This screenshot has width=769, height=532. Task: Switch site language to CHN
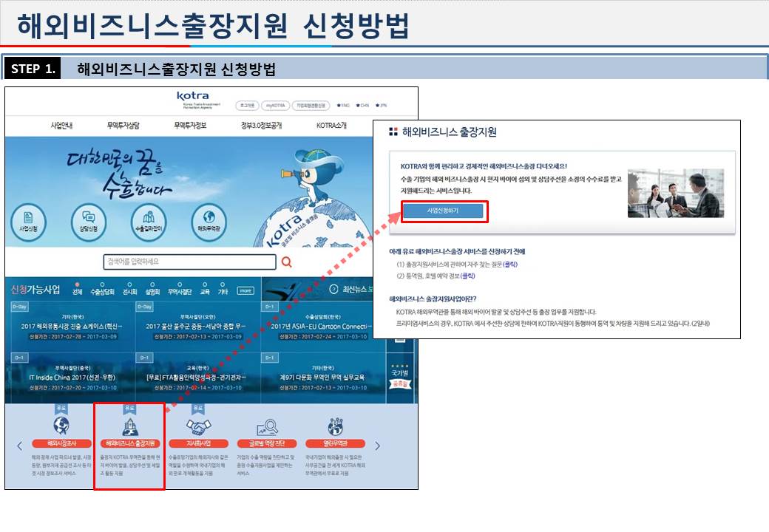point(362,106)
